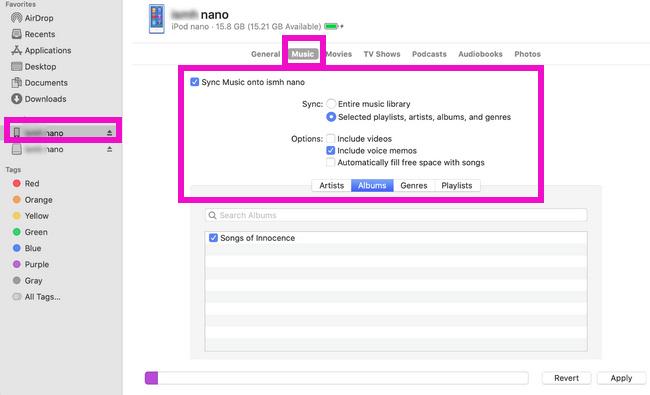Show All Tags list
650x395 pixels.
click(36, 296)
